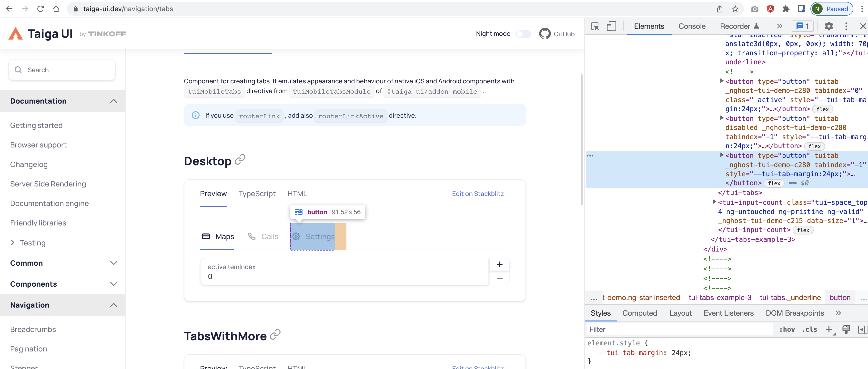Open the Chrome extensions puzzle icon
Screen dimensions: 868x369
[x=786, y=9]
